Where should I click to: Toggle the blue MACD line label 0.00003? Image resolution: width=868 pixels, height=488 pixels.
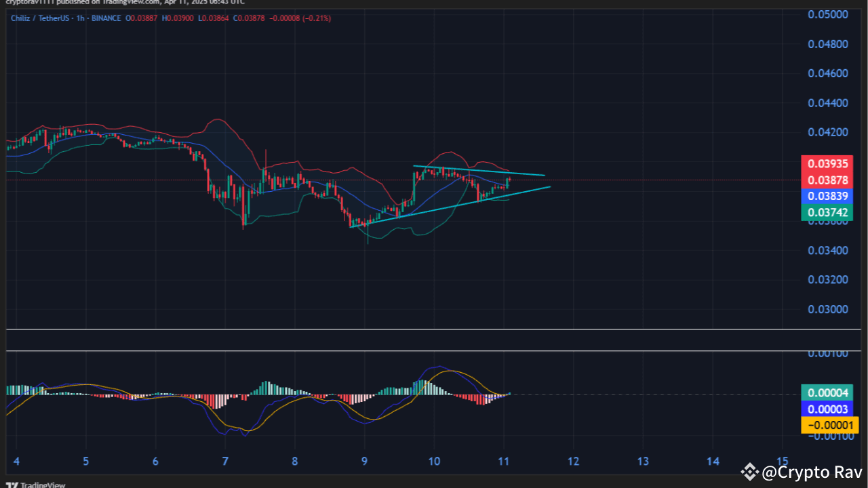coord(827,409)
